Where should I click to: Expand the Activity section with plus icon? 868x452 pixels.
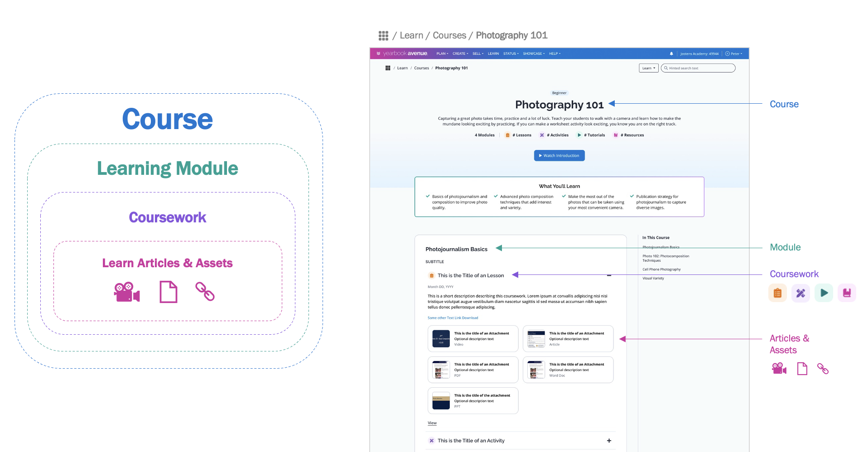pyautogui.click(x=609, y=441)
